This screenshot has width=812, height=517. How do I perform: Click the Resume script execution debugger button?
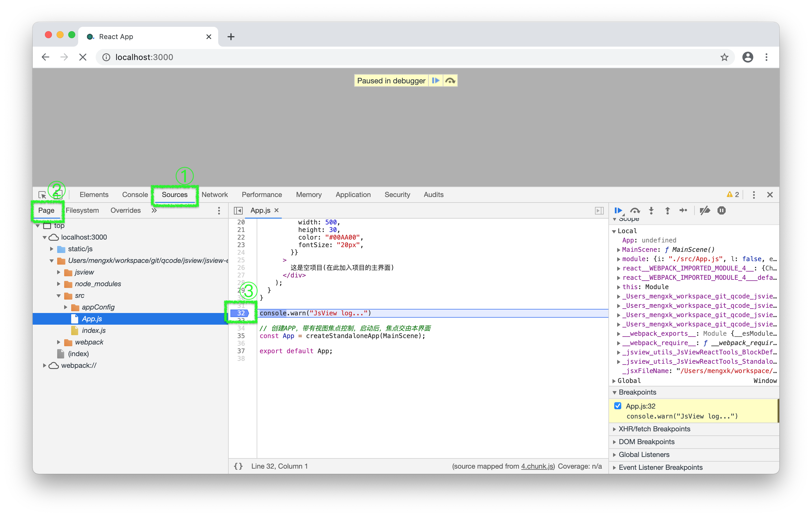(618, 210)
